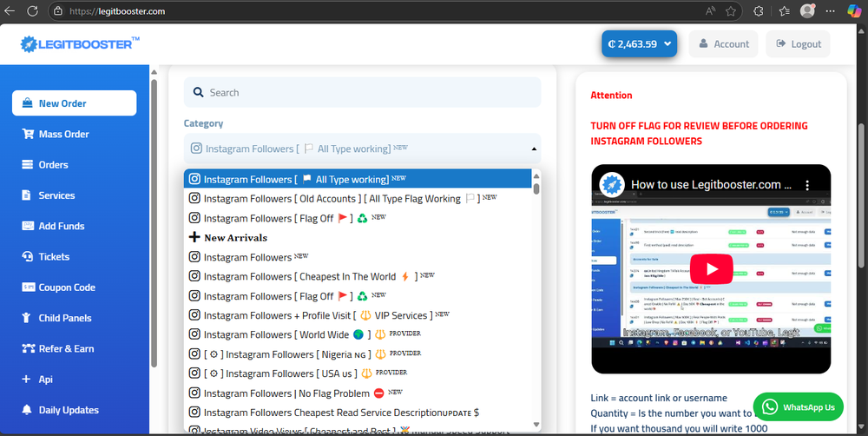Click in the Search services field
The width and height of the screenshot is (868, 436).
(x=363, y=93)
